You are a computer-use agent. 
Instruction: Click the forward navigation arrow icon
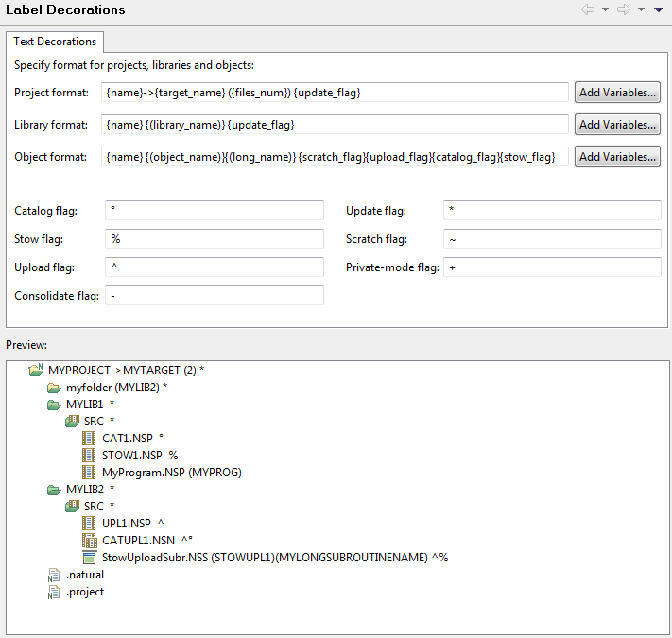[624, 9]
